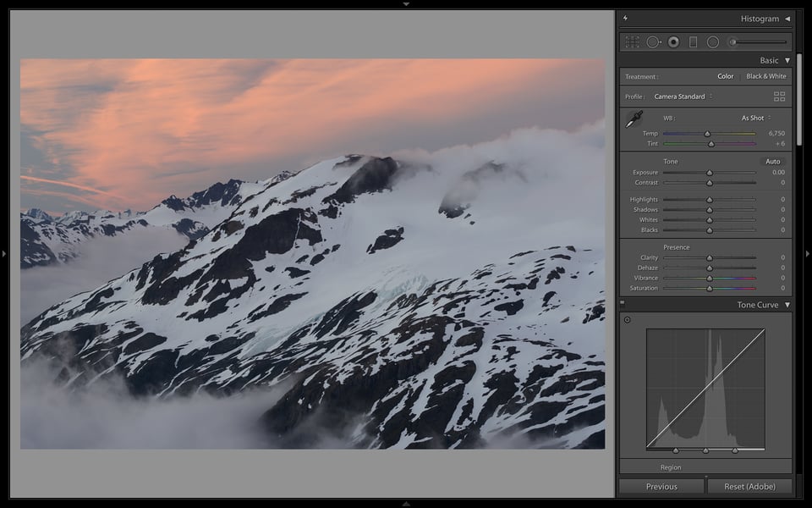Hide the right panel group arrow
The width and height of the screenshot is (812, 508).
click(807, 253)
